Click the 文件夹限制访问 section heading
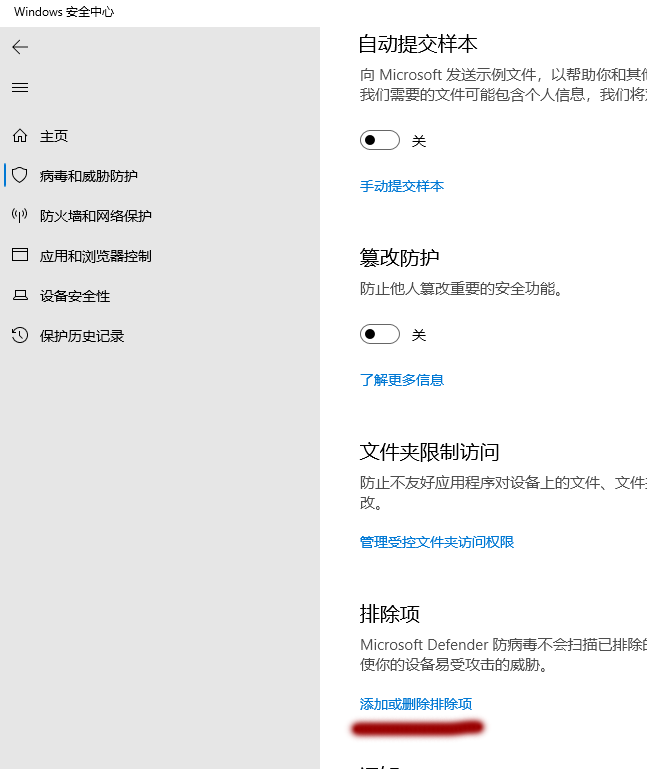 [x=429, y=452]
